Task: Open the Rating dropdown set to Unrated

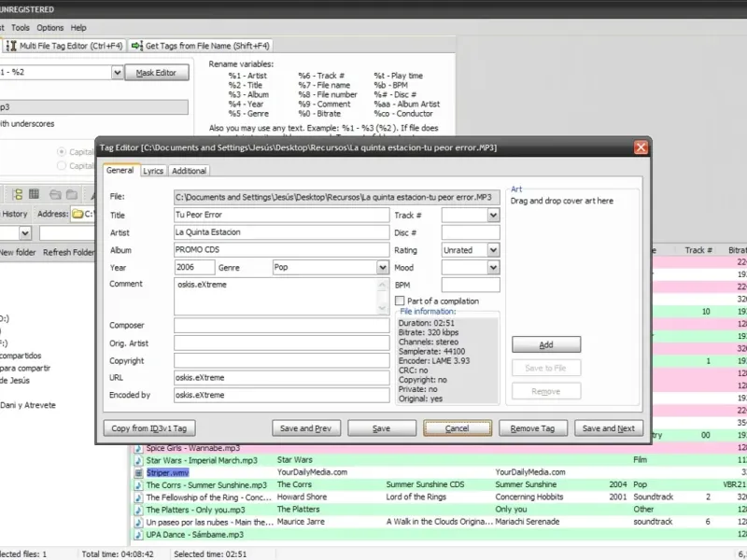Action: (493, 250)
